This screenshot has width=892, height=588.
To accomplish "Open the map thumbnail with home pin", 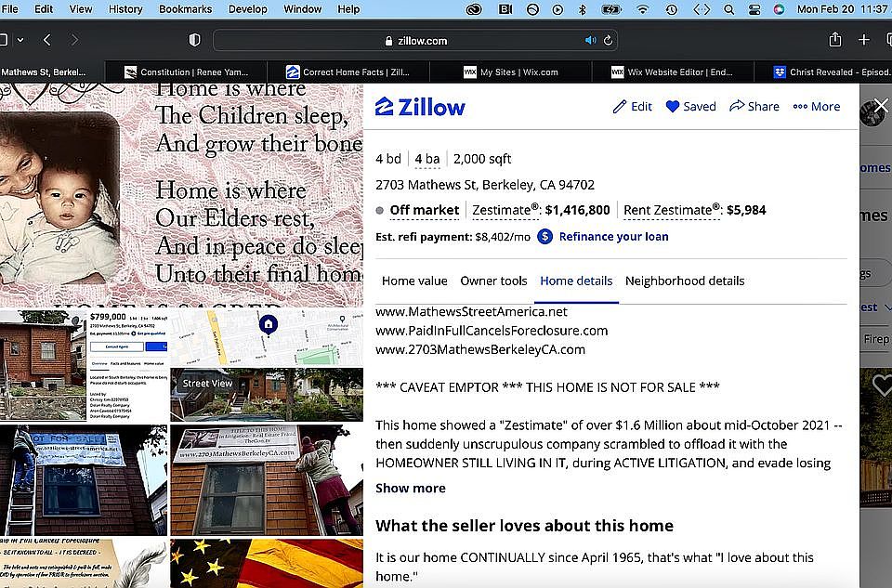I will tap(267, 337).
